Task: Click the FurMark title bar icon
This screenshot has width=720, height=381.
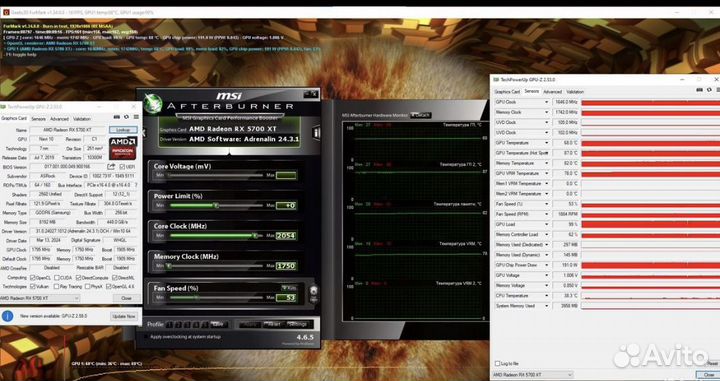Action: 6,12
